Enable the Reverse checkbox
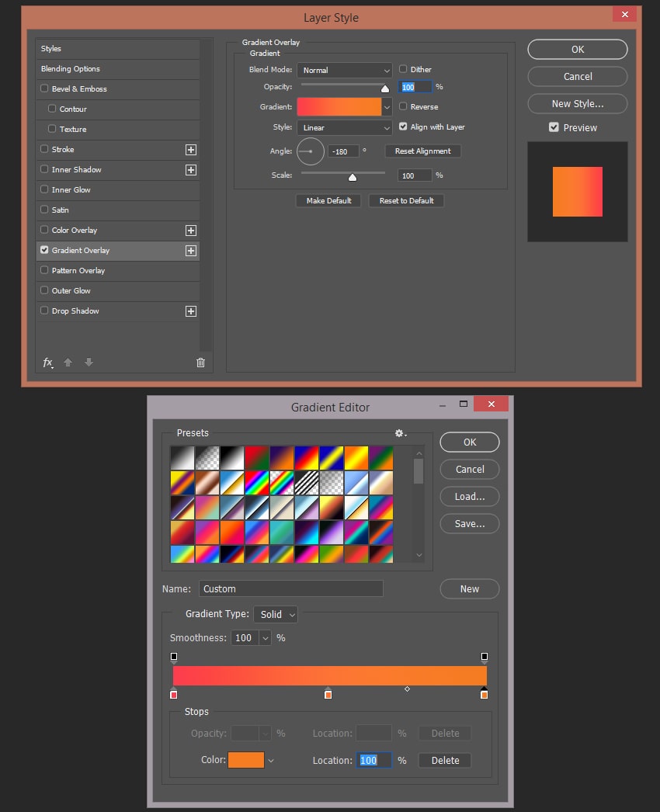Image resolution: width=660 pixels, height=812 pixels. pyautogui.click(x=403, y=106)
